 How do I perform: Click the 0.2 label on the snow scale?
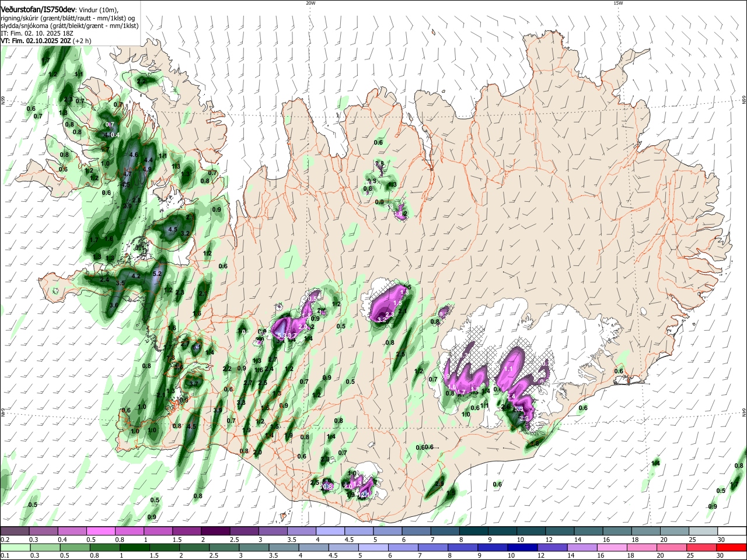pyautogui.click(x=4, y=540)
